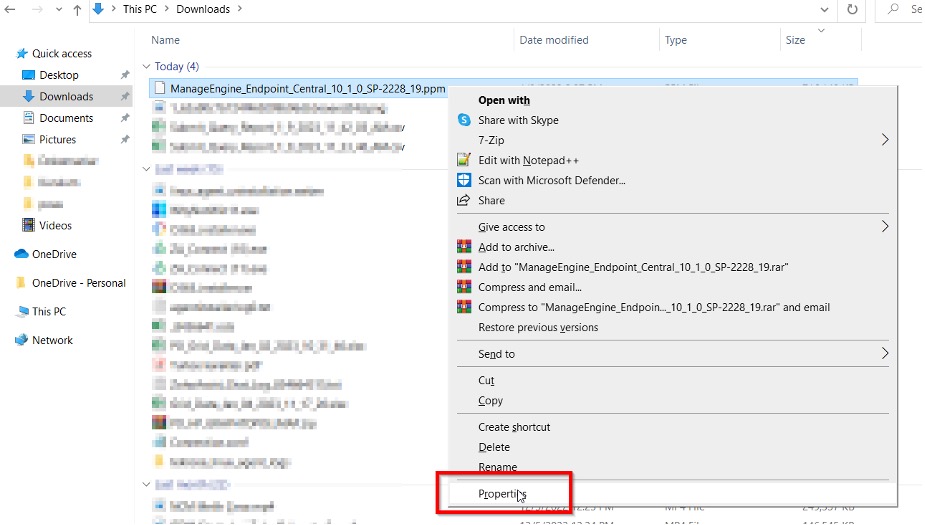Choose 'Add to archive...'
Viewport: 925px width, 525px height.
(x=516, y=247)
